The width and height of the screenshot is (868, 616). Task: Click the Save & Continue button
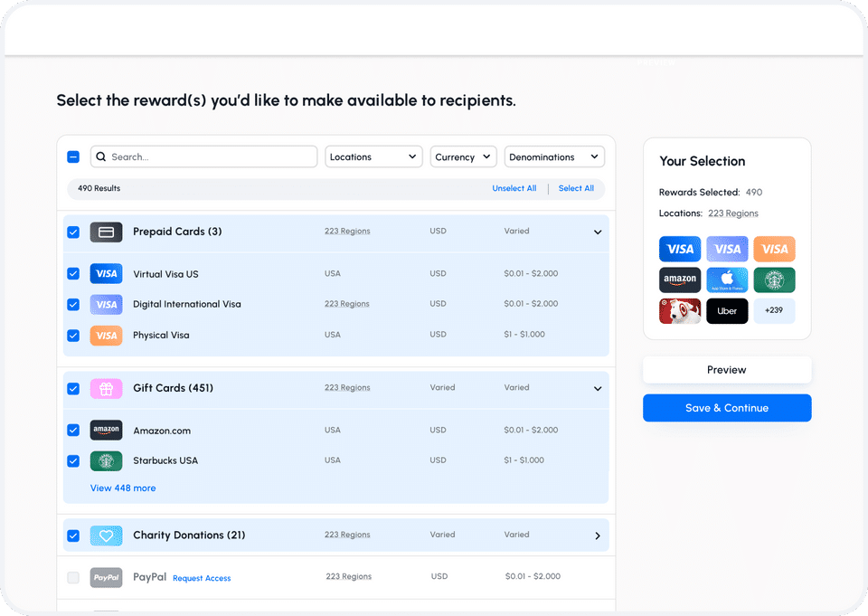[x=727, y=408]
